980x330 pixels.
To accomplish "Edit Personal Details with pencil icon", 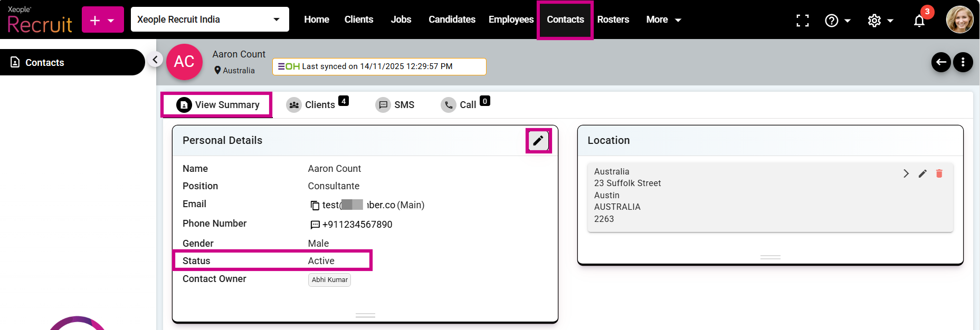I will tap(538, 141).
